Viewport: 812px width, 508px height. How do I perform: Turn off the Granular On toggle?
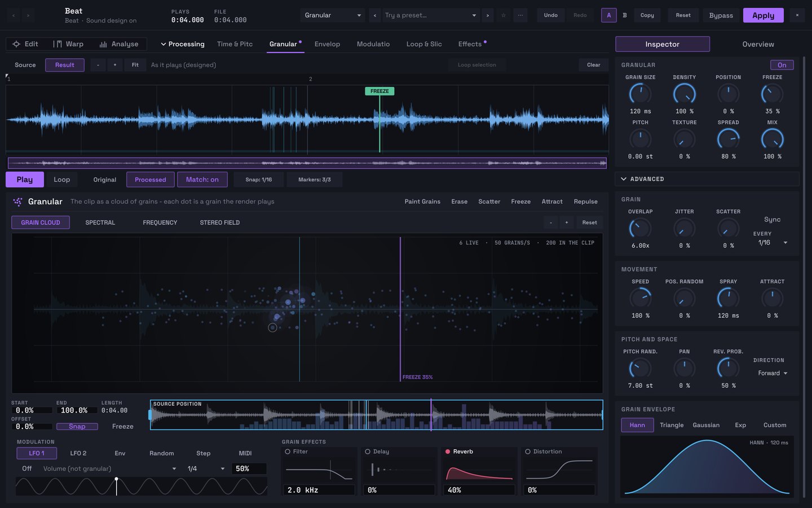pyautogui.click(x=782, y=65)
